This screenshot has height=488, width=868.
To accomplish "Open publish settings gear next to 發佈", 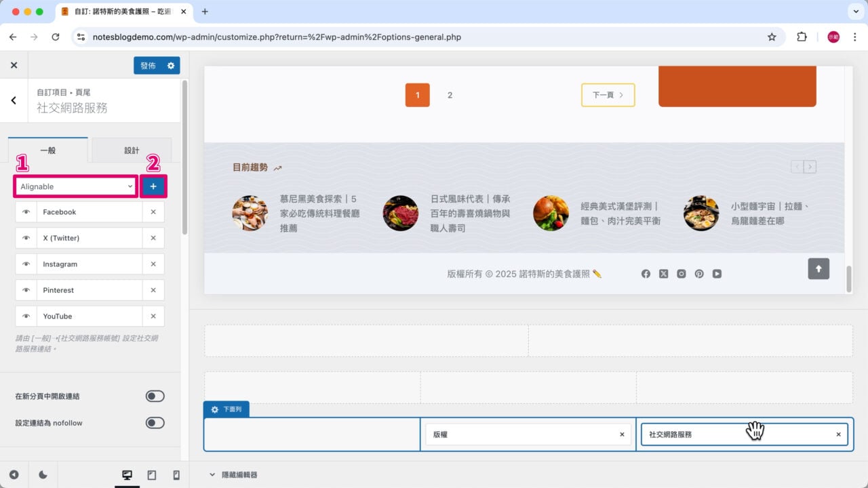I will [x=170, y=65].
